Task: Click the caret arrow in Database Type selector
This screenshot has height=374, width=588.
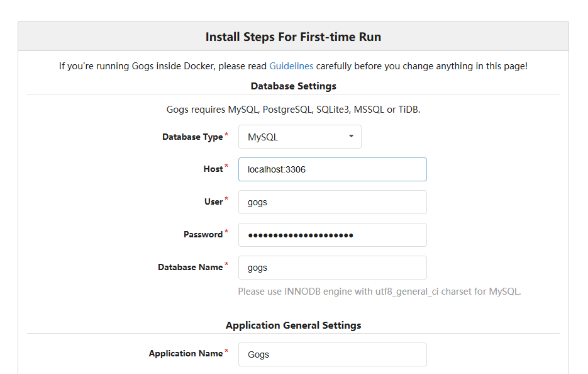Action: tap(352, 136)
